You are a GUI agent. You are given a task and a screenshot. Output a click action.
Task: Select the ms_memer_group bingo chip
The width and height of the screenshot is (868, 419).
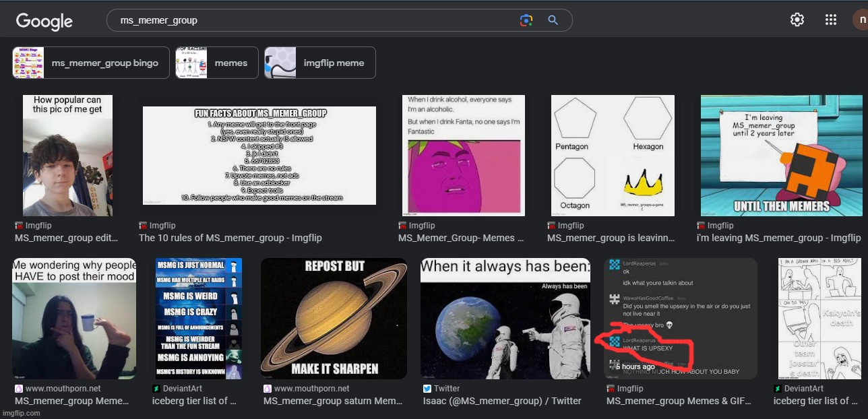(91, 63)
